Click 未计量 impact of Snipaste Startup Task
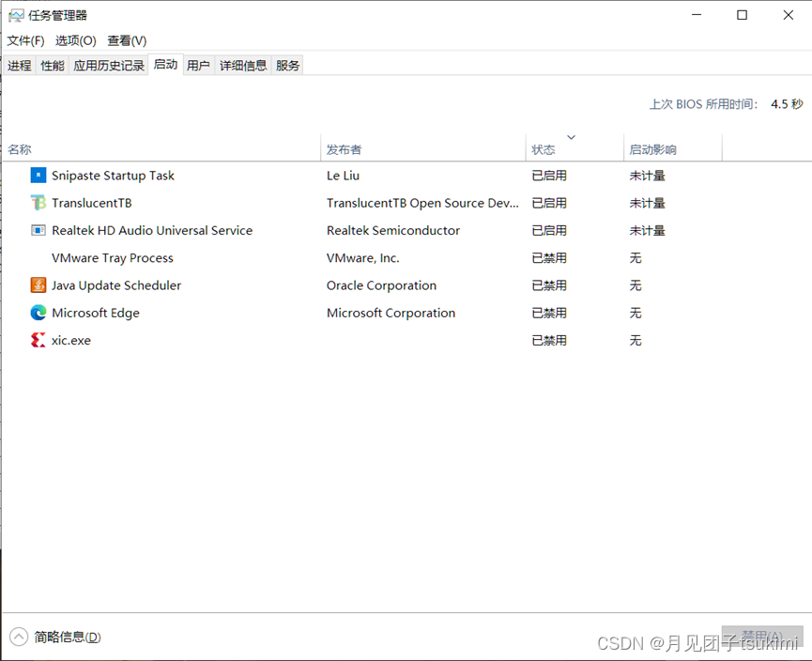The image size is (812, 661). click(648, 176)
